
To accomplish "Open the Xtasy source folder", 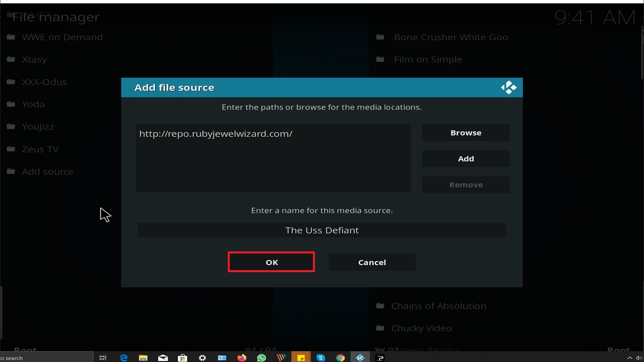I will click(x=35, y=60).
